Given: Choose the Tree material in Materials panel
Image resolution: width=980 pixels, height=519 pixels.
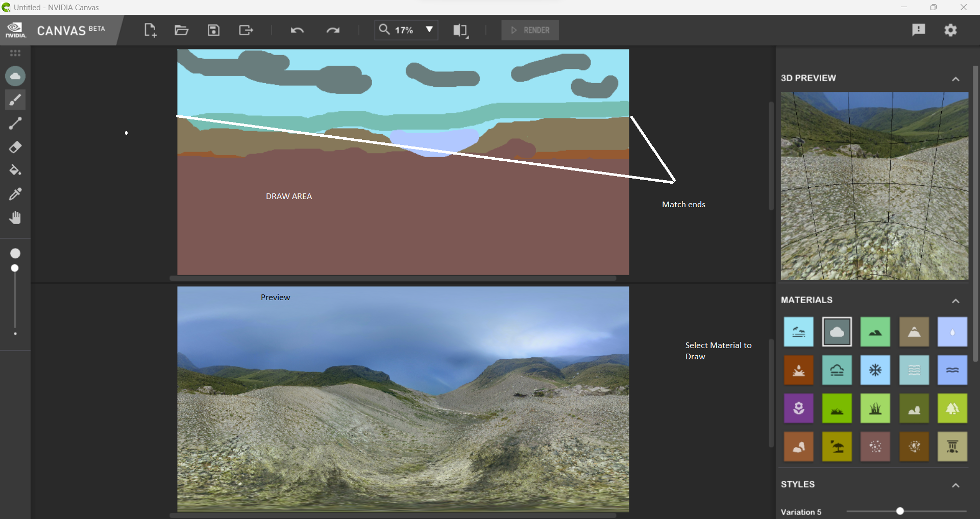Looking at the screenshot, I should click(952, 408).
